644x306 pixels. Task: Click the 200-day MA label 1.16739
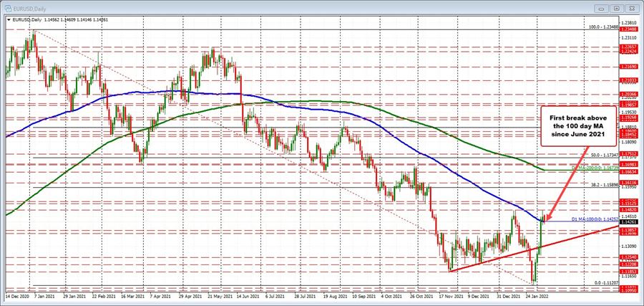(595, 168)
